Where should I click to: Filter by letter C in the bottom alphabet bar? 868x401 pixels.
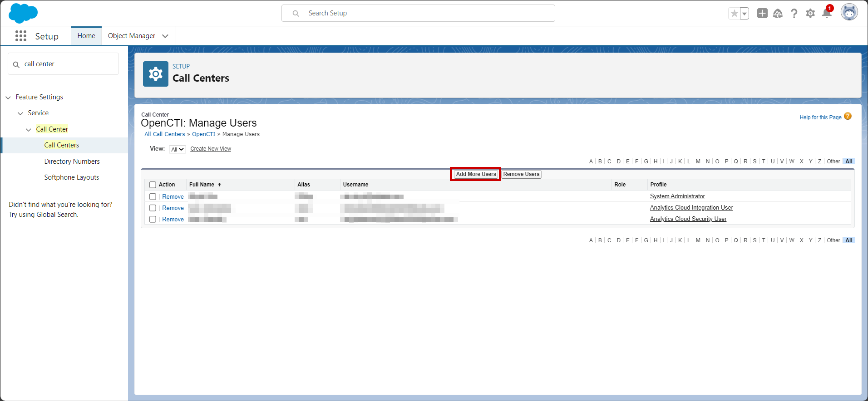click(609, 240)
